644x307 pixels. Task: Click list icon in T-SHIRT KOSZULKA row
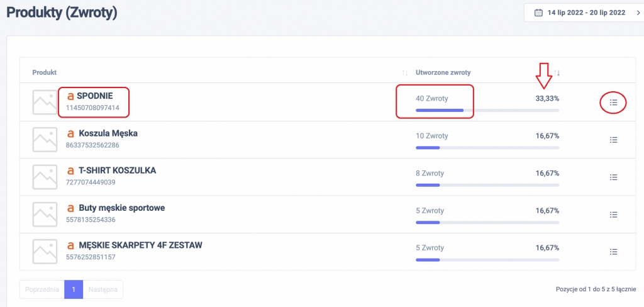coord(614,177)
